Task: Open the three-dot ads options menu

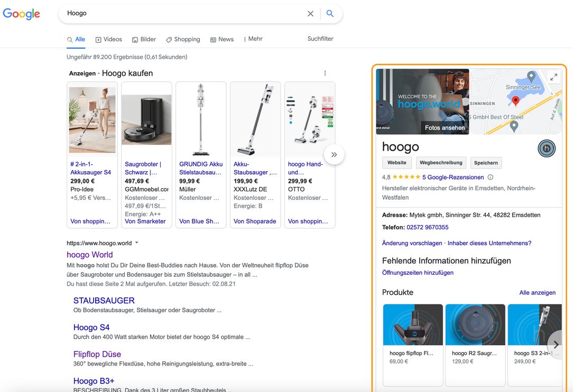Action: click(325, 73)
